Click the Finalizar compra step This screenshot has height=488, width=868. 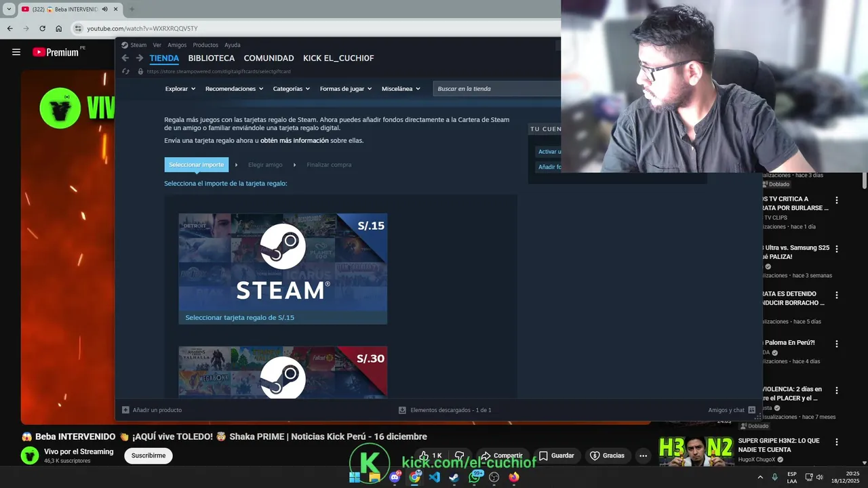pos(329,165)
